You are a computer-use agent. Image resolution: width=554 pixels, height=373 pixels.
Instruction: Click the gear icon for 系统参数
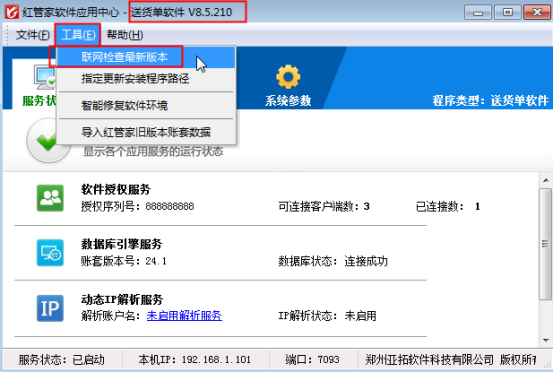[x=288, y=77]
